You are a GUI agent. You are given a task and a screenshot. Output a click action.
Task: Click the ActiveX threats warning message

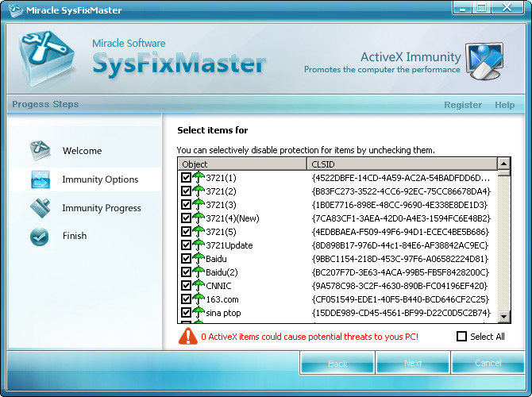[310, 337]
